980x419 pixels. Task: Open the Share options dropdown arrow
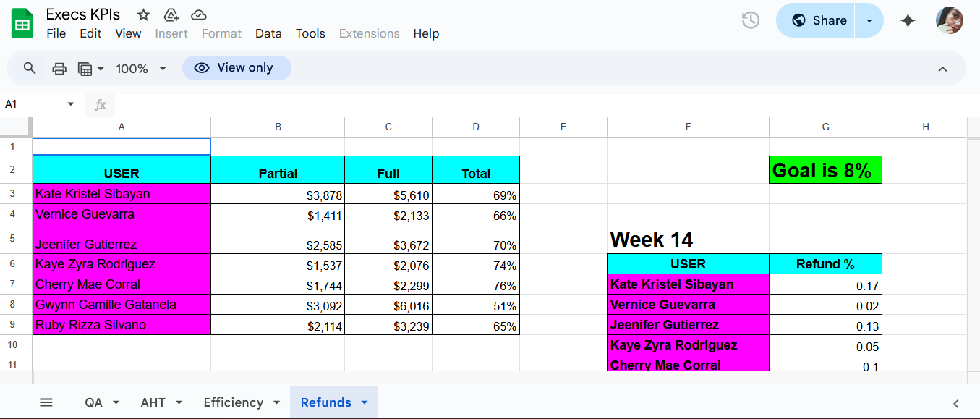pyautogui.click(x=869, y=20)
